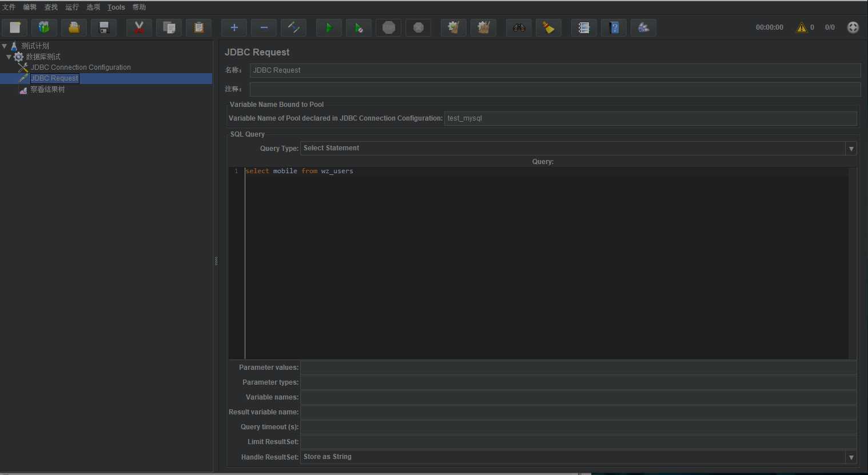
Task: Click the Query timeout field
Action: click(x=579, y=427)
